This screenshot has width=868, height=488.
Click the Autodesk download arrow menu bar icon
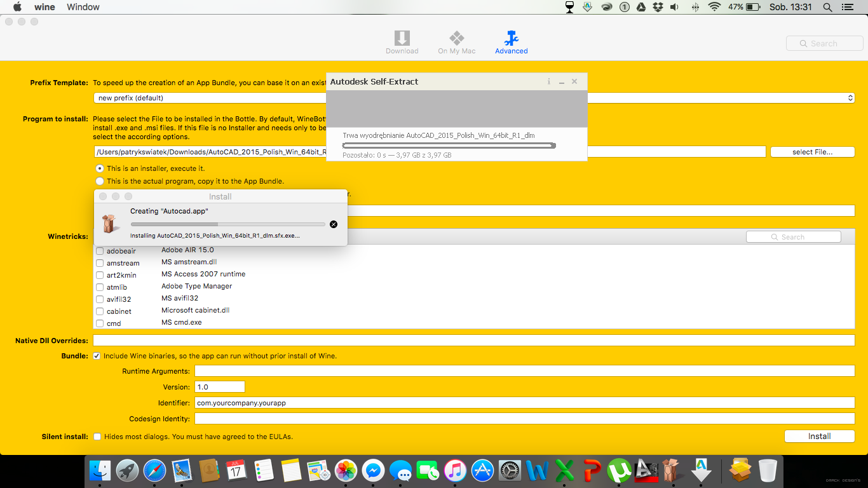coord(588,7)
